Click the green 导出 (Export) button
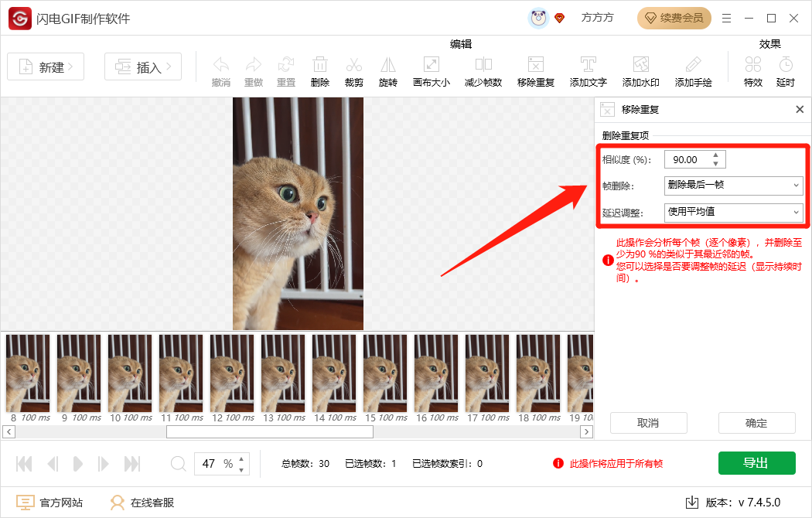812x518 pixels. click(756, 462)
